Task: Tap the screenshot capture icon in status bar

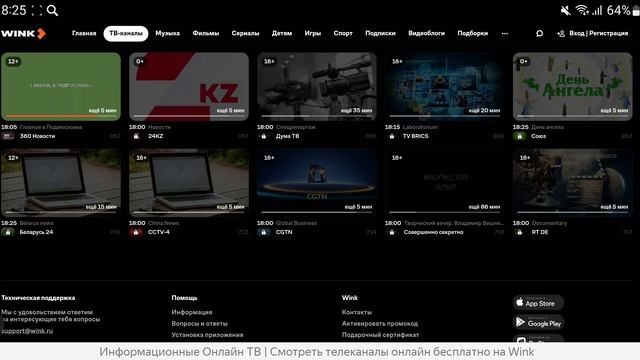Action: point(37,10)
